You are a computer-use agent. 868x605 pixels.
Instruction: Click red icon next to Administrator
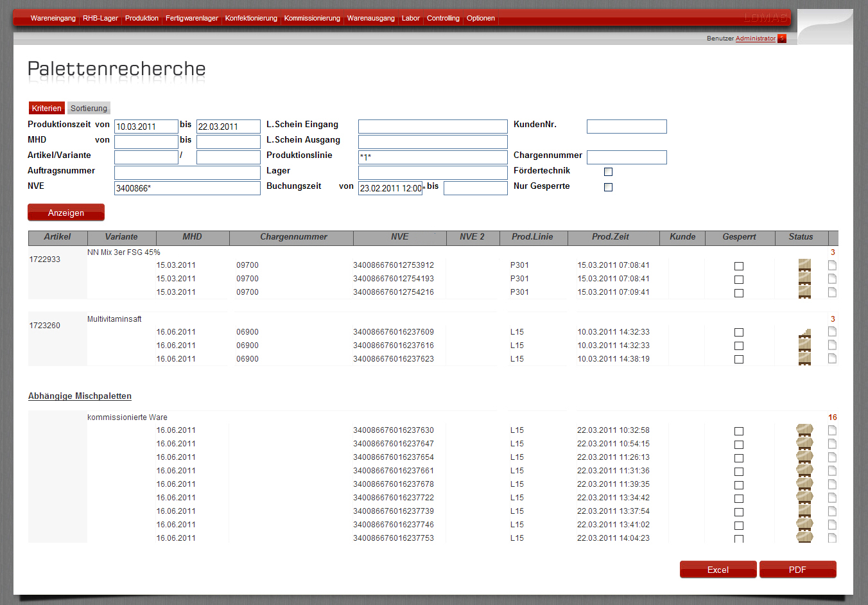[781, 39]
